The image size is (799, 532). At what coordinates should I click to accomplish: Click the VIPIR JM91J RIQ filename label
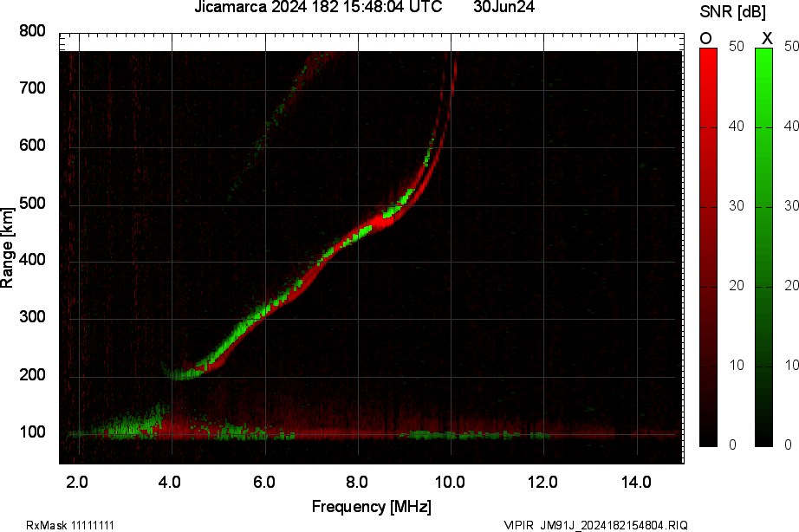[595, 525]
